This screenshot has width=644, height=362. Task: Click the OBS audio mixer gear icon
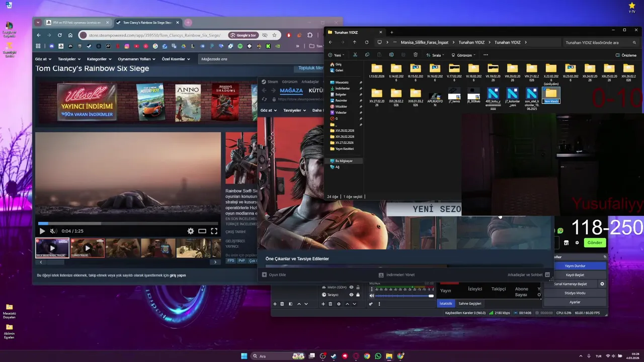pos(371,304)
